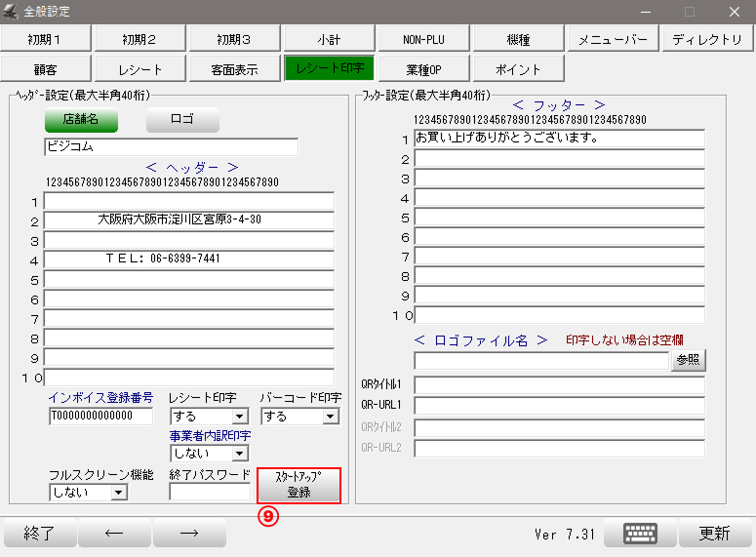Select the ポイント tab
This screenshot has height=557, width=756.
(518, 69)
